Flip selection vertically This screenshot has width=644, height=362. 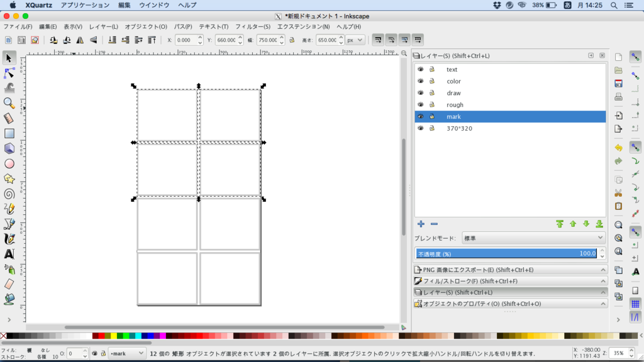click(x=94, y=40)
